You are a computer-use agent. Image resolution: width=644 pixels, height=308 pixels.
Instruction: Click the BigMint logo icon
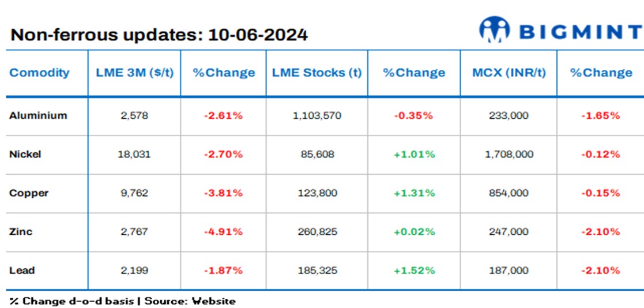pyautogui.click(x=495, y=30)
